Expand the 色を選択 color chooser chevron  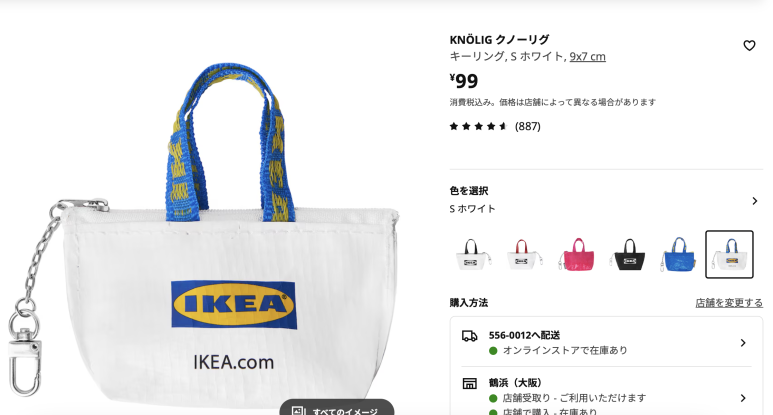tap(755, 201)
